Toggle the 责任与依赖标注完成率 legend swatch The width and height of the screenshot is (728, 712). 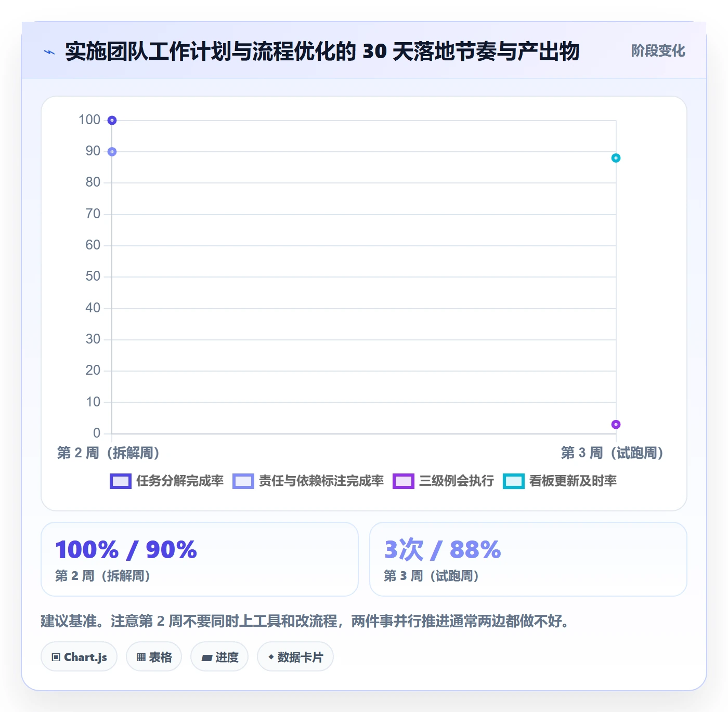point(243,481)
